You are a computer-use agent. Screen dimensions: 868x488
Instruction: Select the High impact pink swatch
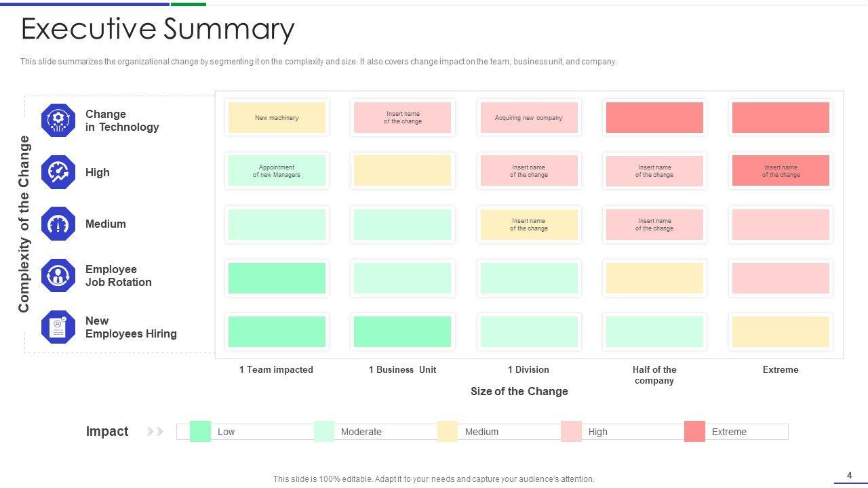(x=571, y=432)
